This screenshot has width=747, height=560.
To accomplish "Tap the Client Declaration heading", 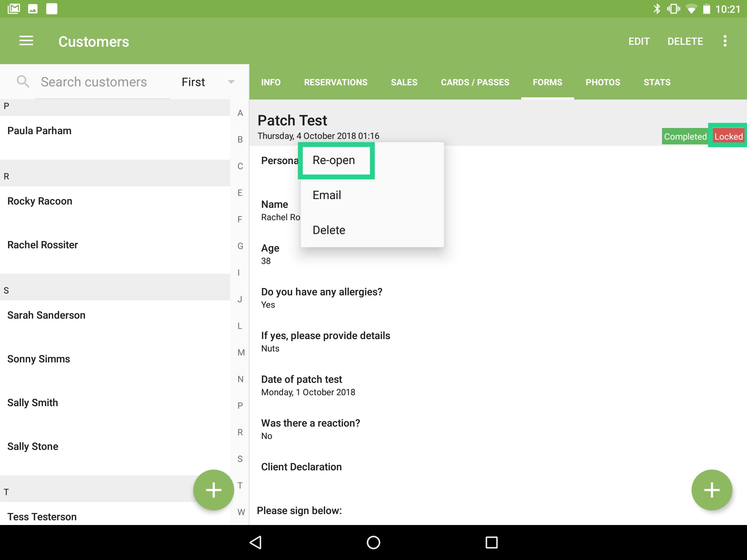I will click(x=301, y=467).
